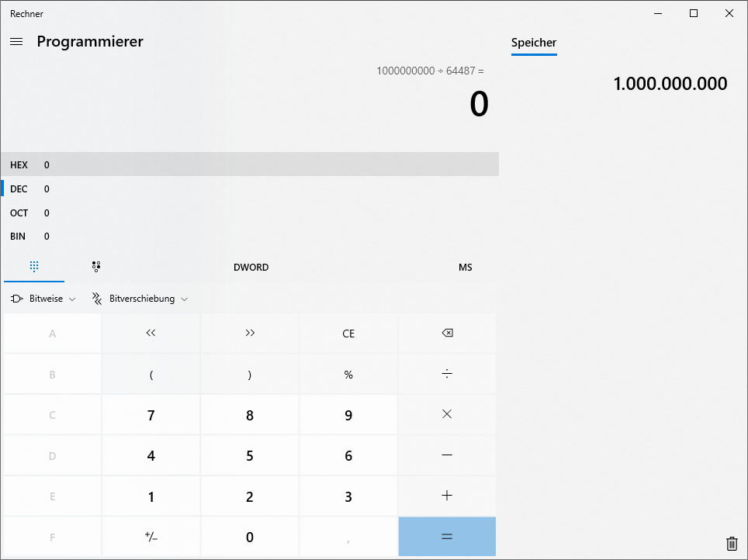
Task: Cycle the DWORD word size
Action: pos(251,268)
